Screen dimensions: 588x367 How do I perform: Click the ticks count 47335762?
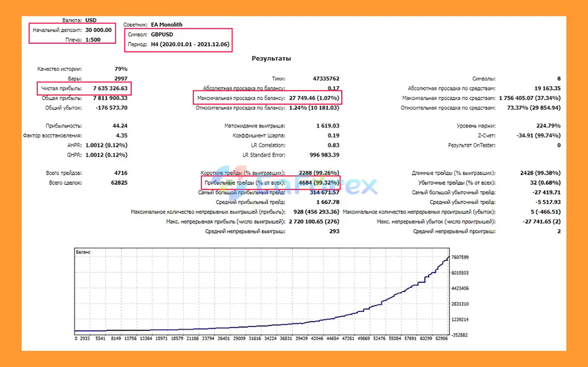point(326,79)
